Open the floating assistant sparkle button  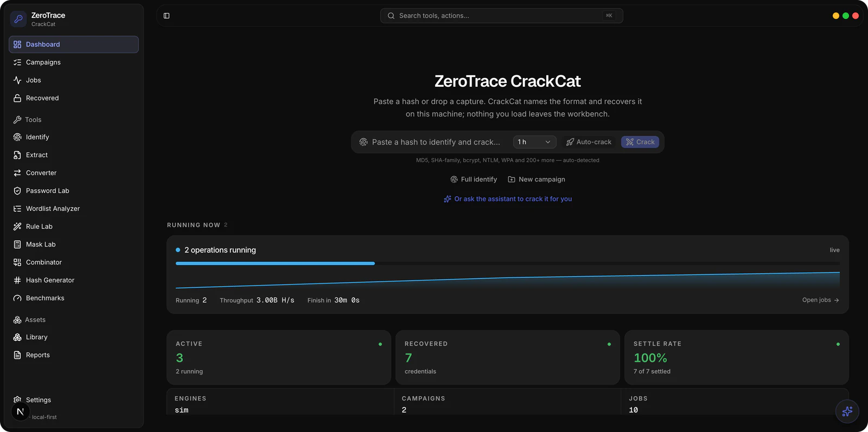[x=847, y=411]
